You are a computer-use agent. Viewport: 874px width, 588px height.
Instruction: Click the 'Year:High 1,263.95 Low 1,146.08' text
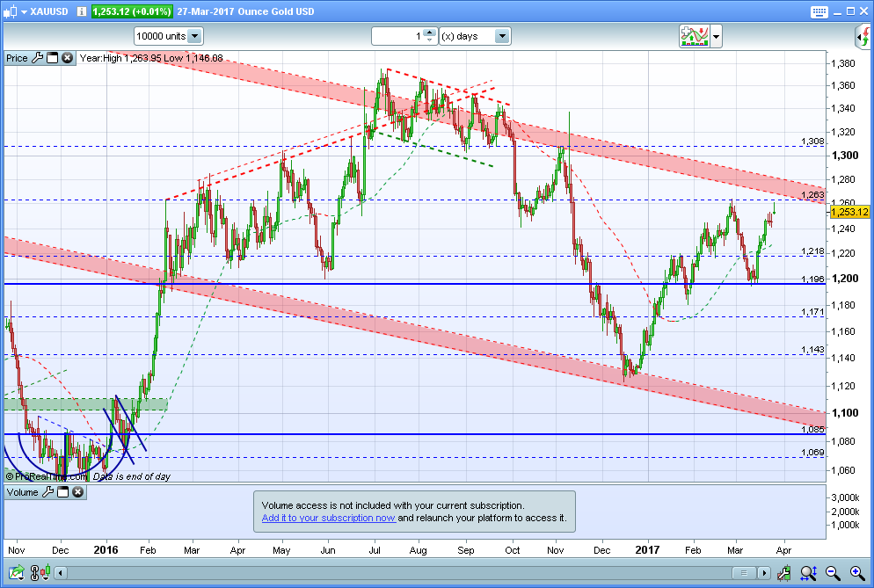pyautogui.click(x=151, y=58)
